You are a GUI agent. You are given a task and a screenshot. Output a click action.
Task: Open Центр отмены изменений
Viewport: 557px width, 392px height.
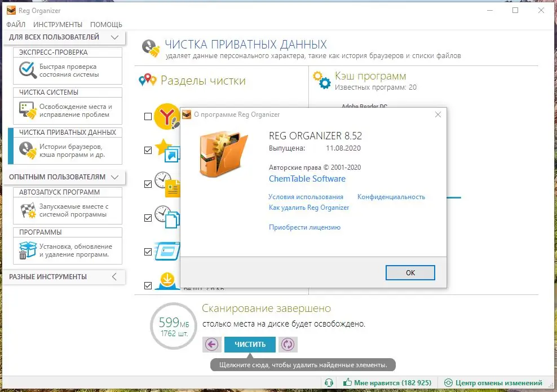[493, 383]
